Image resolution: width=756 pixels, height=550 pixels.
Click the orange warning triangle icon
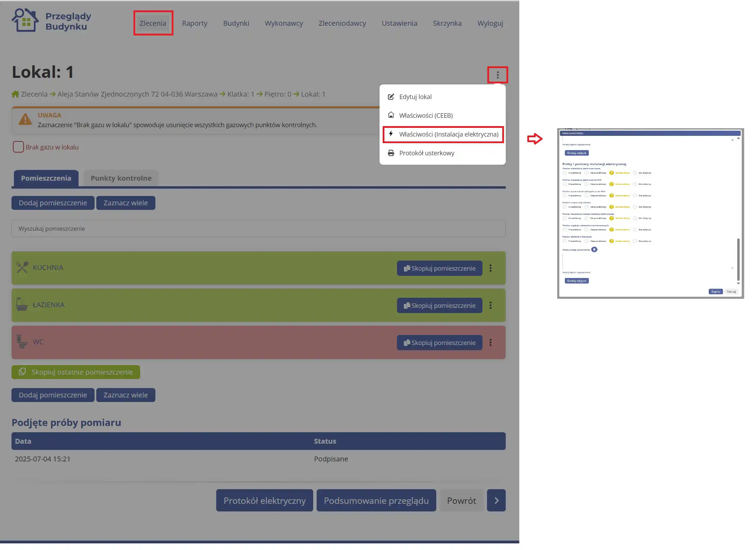[x=25, y=119]
